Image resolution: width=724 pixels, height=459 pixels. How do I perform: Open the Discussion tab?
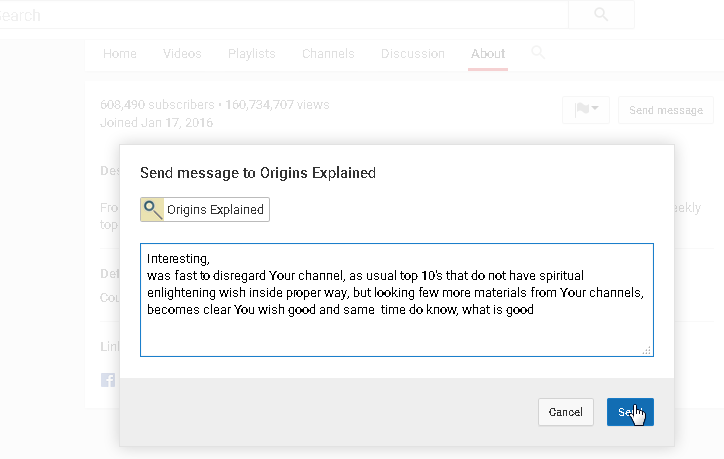tap(413, 54)
